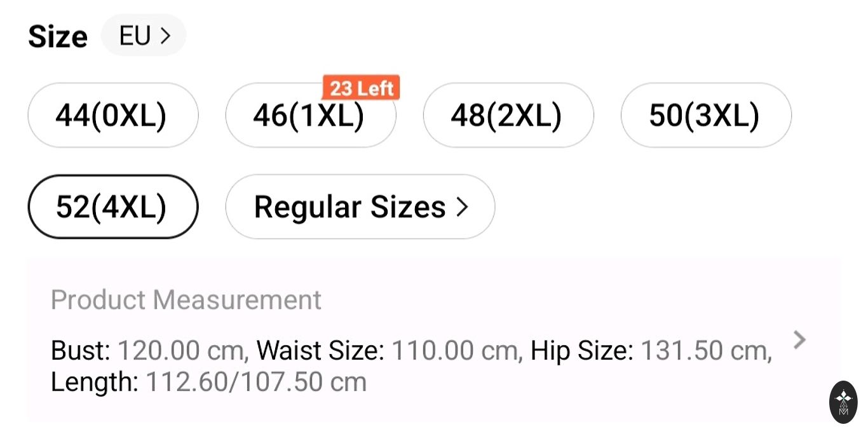868x434 pixels.
Task: Pick size 48(2XL)
Action: (508, 116)
